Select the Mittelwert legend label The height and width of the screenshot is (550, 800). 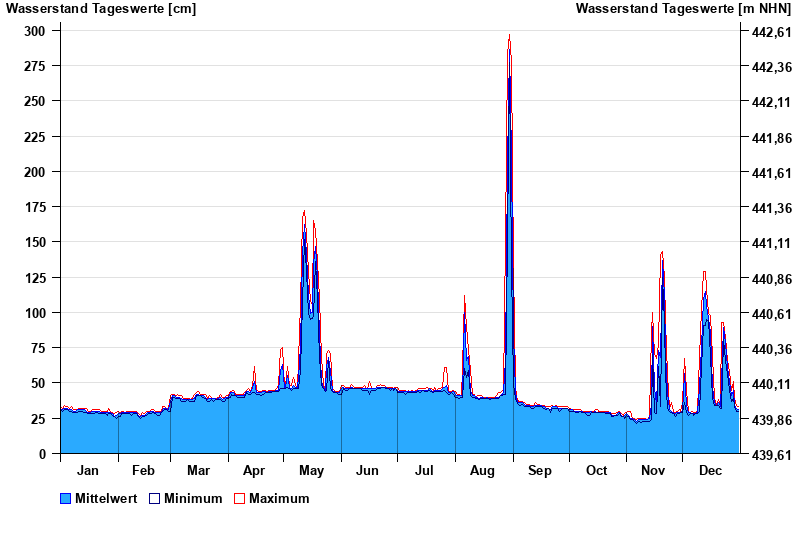106,499
